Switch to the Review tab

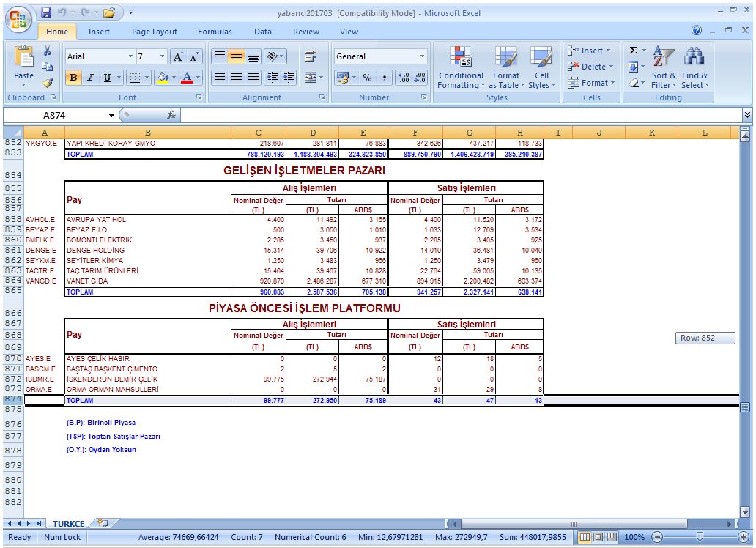click(x=306, y=32)
